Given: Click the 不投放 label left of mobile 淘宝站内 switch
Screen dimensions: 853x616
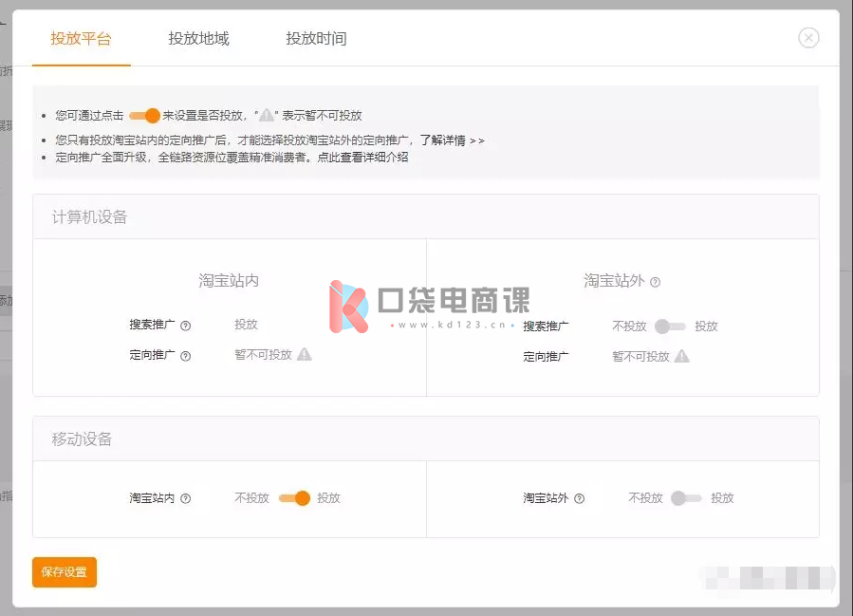Looking at the screenshot, I should pos(251,498).
